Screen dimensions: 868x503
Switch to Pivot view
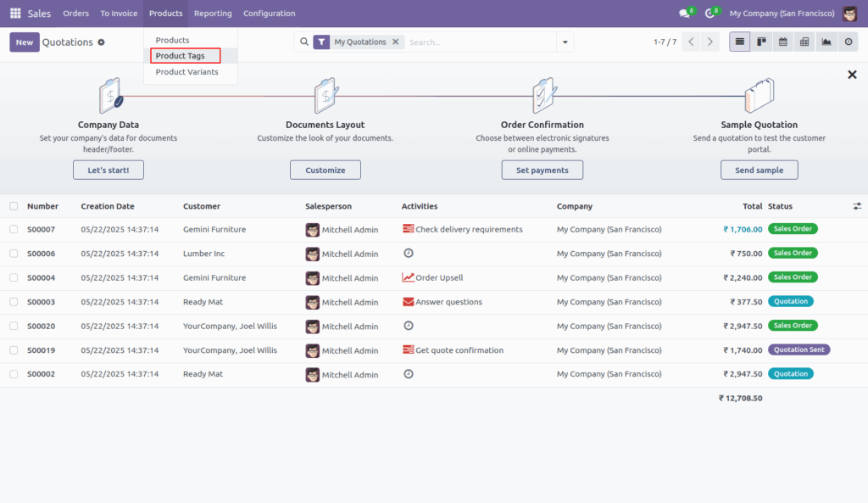[x=804, y=41]
